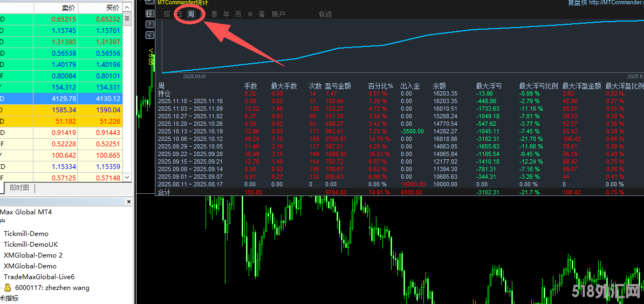Open the 轨迹 trajectory tab
The height and width of the screenshot is (304, 644).
pos(325,15)
